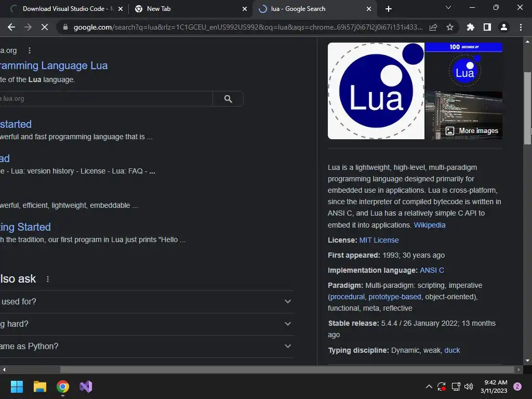Open the Wikipedia link in description
The image size is (532, 399).
coord(430,225)
